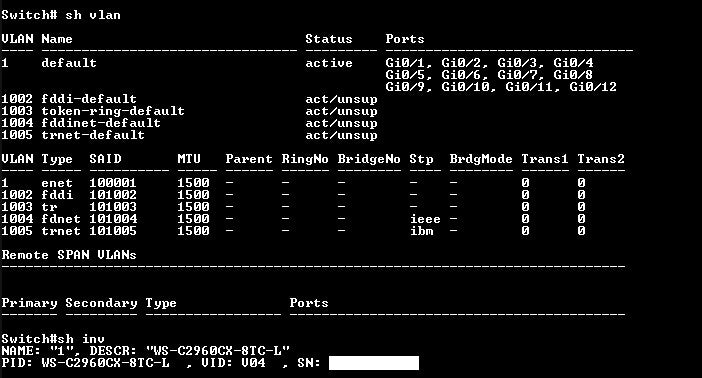Click 'act/unsup' status for fddi-default
This screenshot has width=702, height=378.
pyautogui.click(x=341, y=99)
